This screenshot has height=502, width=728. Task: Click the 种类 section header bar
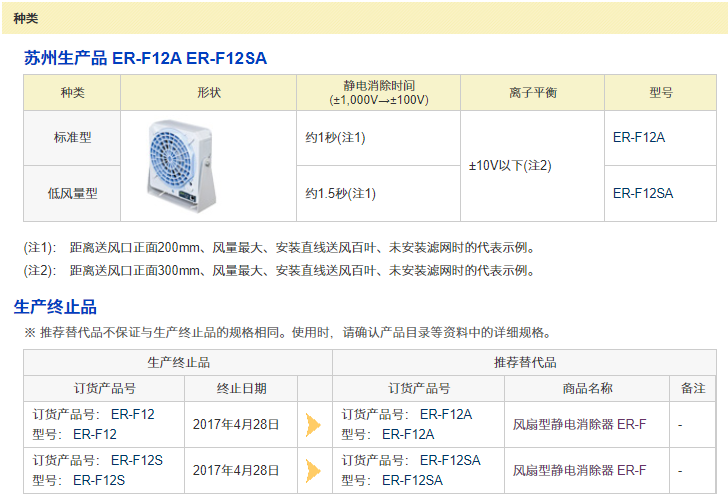364,18
